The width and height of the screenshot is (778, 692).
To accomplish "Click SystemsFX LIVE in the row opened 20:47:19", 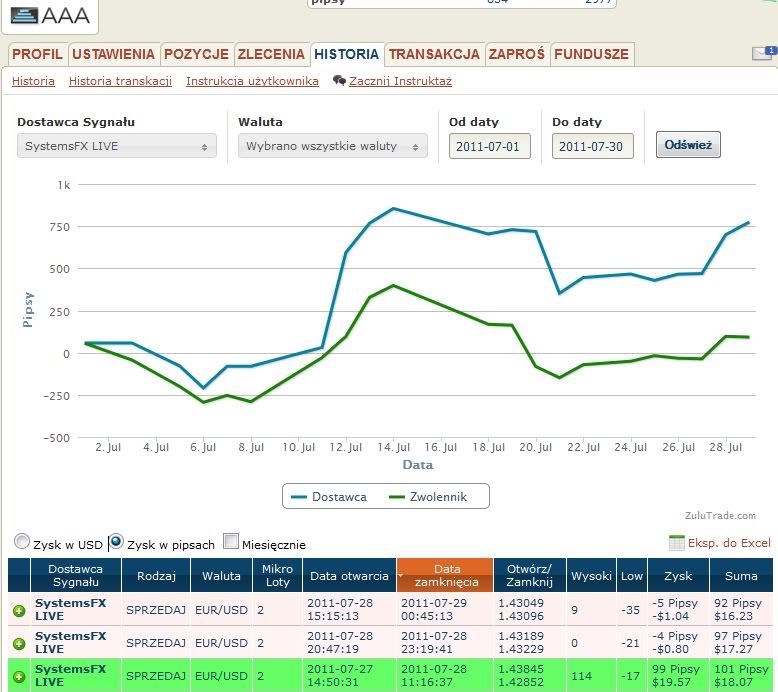I will pos(70,642).
